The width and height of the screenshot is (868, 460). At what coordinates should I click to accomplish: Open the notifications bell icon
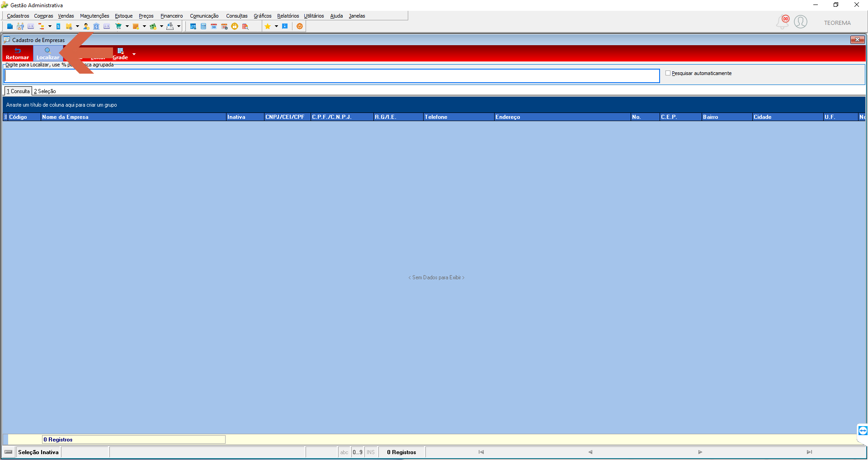coord(783,22)
